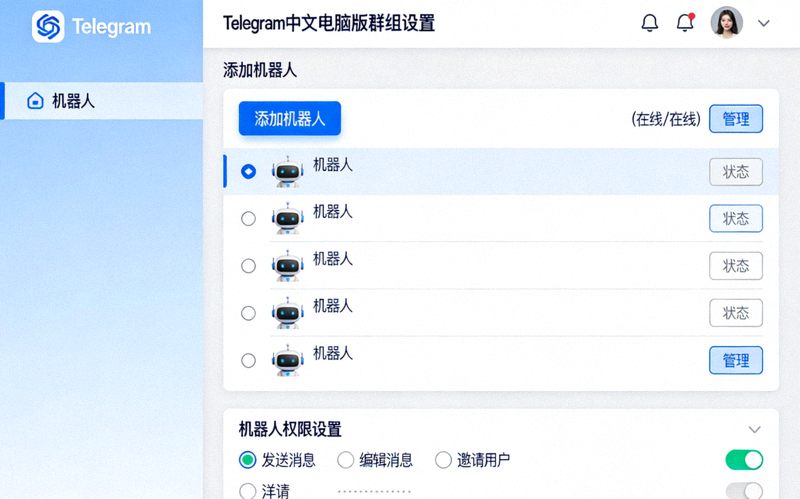Collapse the 机器人权限设置 section with its chevron
This screenshot has height=499, width=800.
[755, 429]
